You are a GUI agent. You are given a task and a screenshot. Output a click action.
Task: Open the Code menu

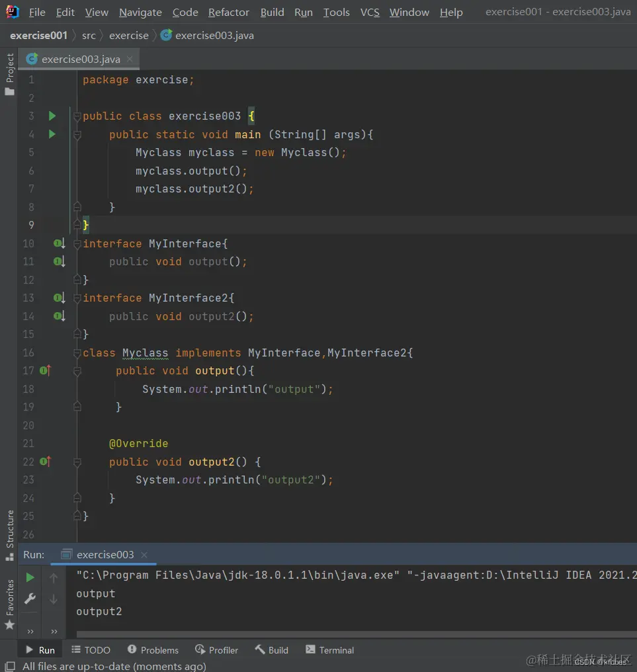coord(185,13)
